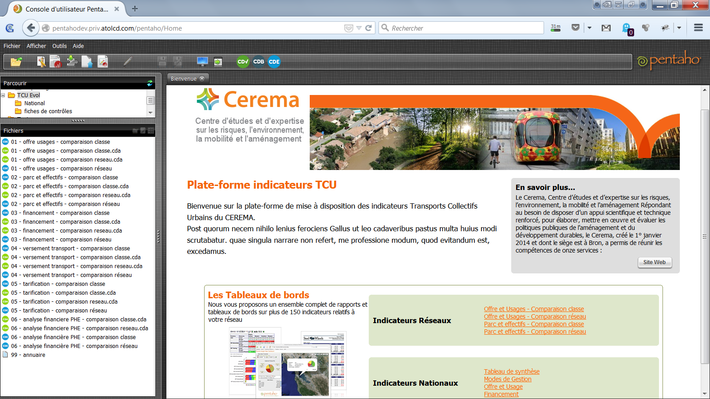710x399 pixels.
Task: Close the Bienvenue tab
Action: pyautogui.click(x=202, y=78)
